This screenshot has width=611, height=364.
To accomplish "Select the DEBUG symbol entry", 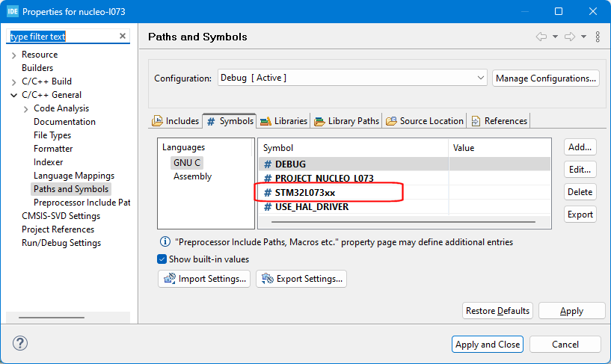I will pos(290,164).
